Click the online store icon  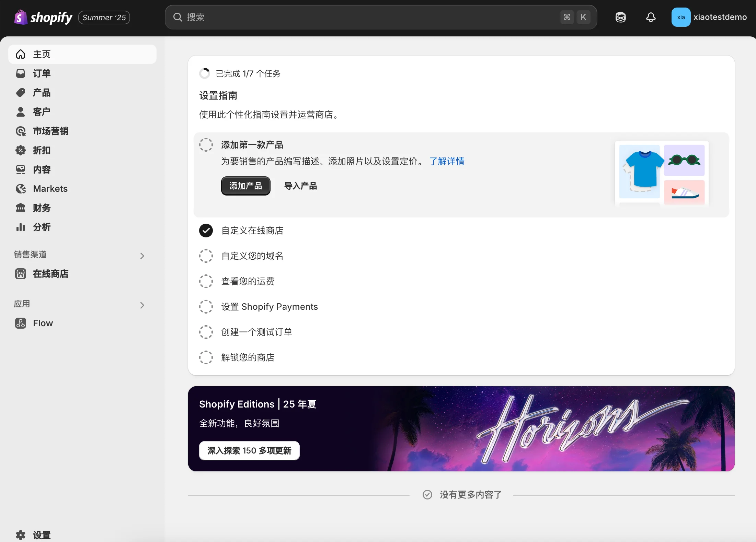(21, 274)
